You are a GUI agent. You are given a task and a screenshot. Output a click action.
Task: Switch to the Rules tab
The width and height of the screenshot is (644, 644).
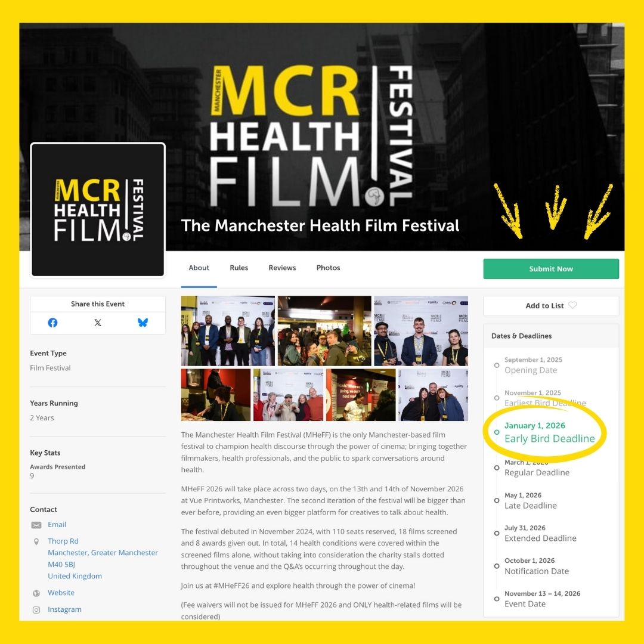pos(239,268)
